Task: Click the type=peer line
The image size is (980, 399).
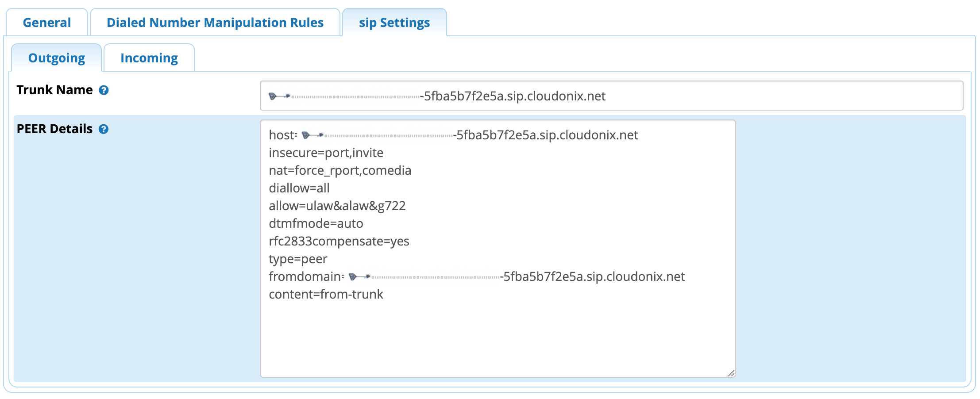Action: pos(298,259)
